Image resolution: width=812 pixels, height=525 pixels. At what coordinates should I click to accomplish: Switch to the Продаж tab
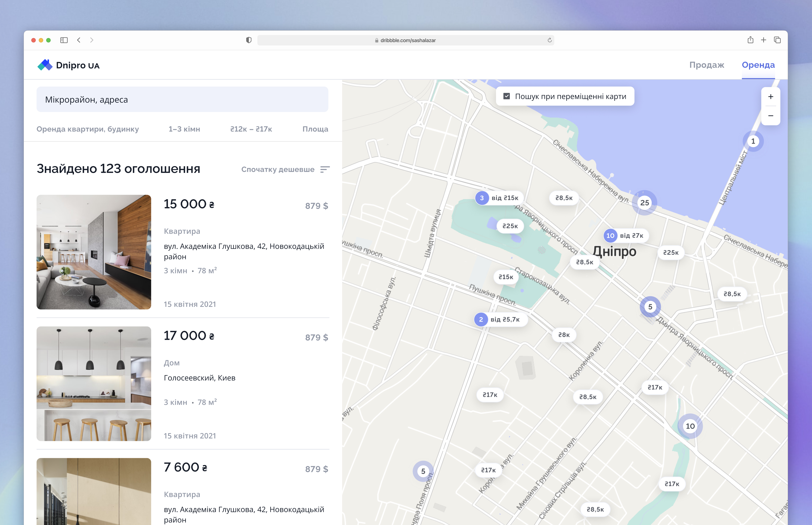[707, 65]
